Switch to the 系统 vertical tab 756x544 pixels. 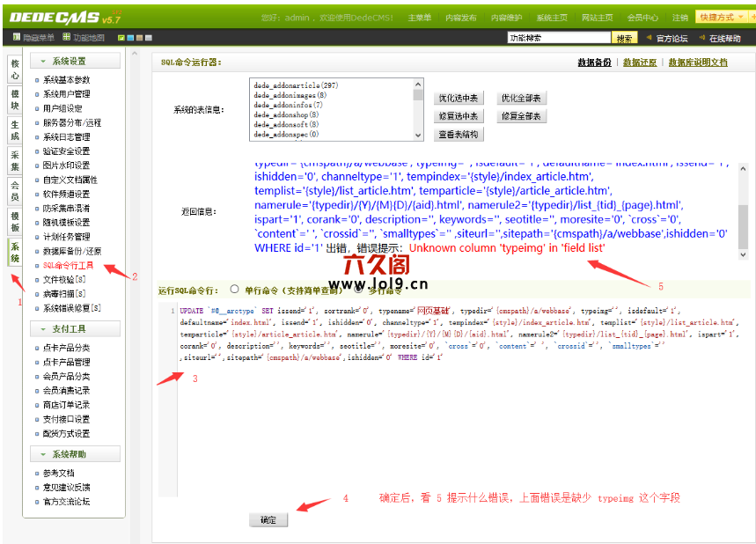(x=15, y=253)
